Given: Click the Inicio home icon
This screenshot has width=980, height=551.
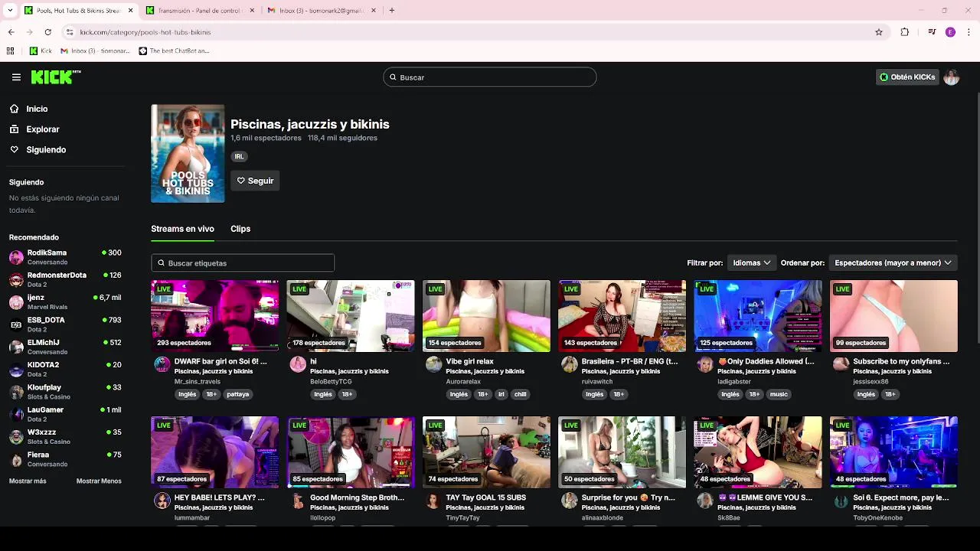Looking at the screenshot, I should click(15, 109).
